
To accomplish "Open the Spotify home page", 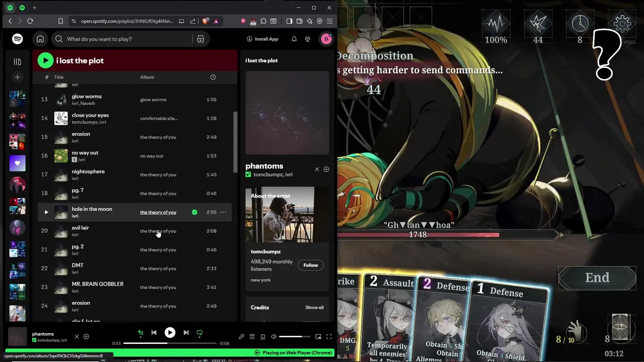I will [40, 39].
